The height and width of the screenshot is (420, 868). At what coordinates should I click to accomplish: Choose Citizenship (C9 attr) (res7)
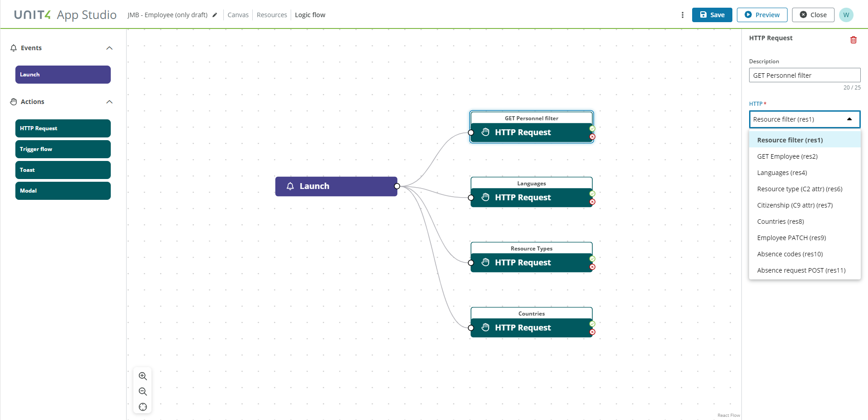pyautogui.click(x=805, y=205)
